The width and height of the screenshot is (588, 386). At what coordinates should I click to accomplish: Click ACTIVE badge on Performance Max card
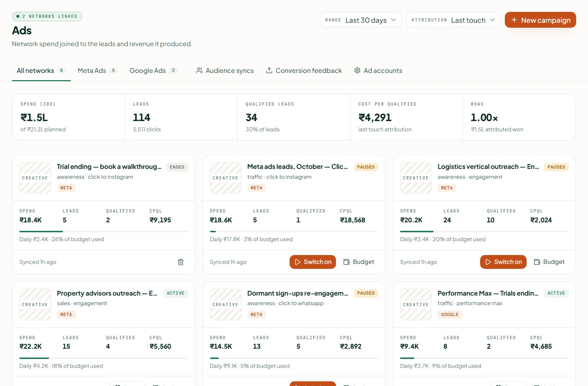pos(556,293)
